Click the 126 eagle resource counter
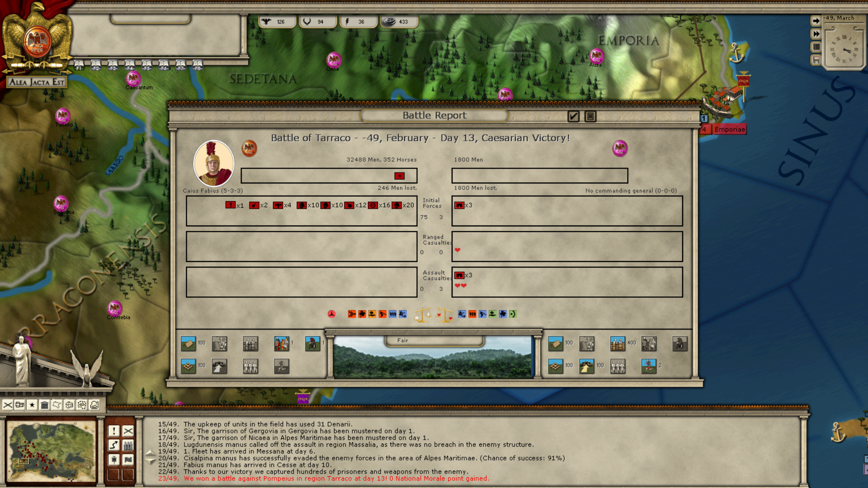868x488 pixels. [x=278, y=21]
